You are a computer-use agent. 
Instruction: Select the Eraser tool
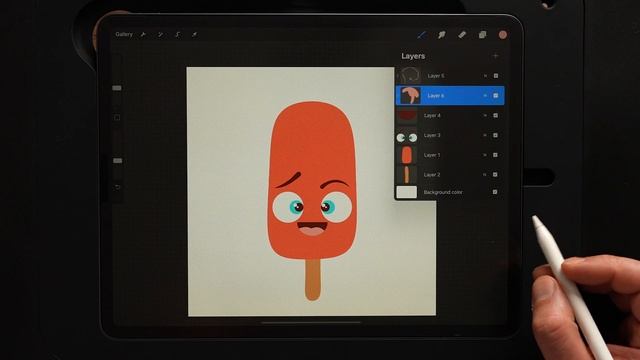coord(462,35)
